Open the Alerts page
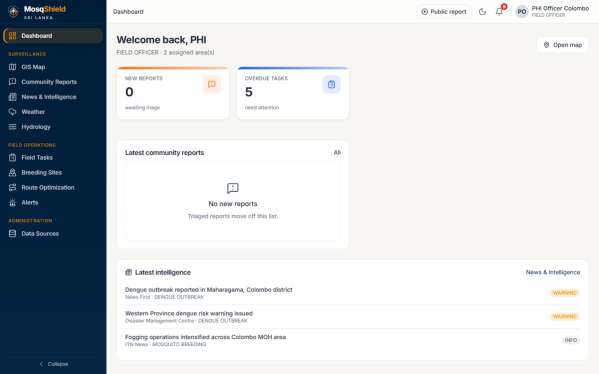The height and width of the screenshot is (374, 599). click(x=53, y=202)
